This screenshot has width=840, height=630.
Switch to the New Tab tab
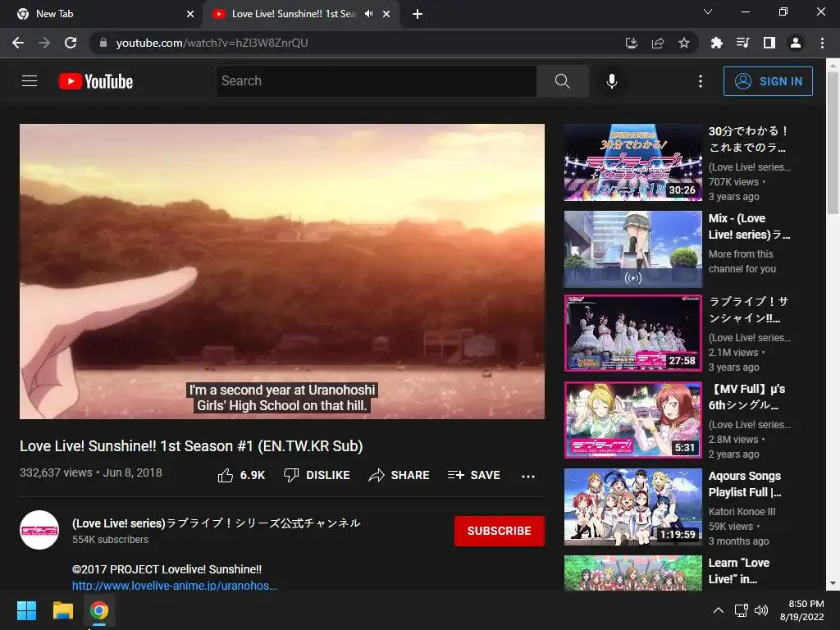tap(101, 14)
